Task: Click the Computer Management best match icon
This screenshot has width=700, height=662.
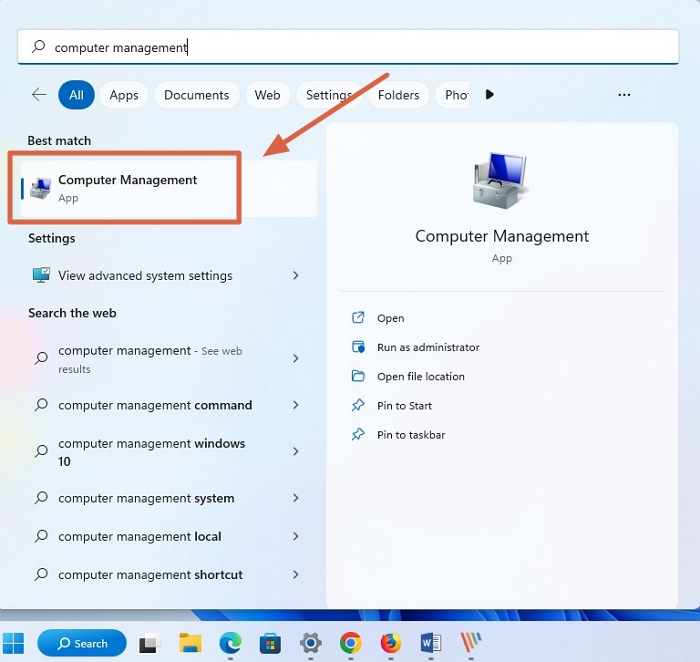Action: [41, 189]
